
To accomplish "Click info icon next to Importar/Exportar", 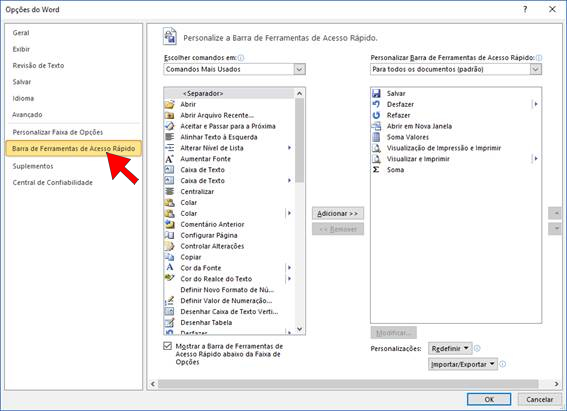I will point(502,364).
